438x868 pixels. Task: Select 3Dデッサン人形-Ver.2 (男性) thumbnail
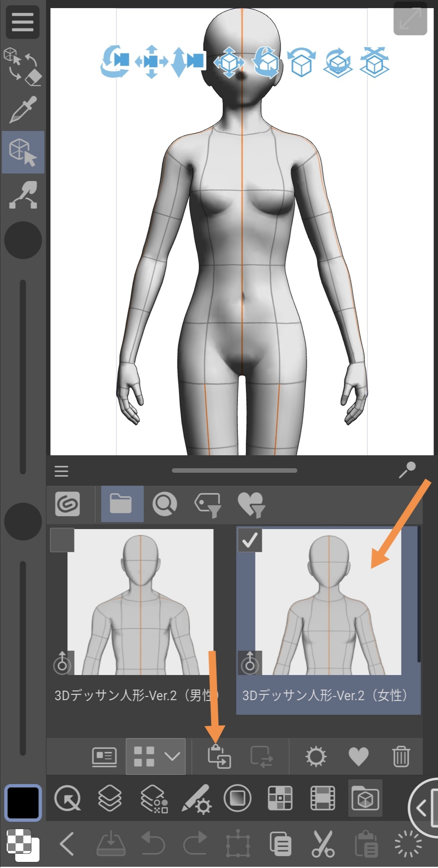[x=140, y=602]
